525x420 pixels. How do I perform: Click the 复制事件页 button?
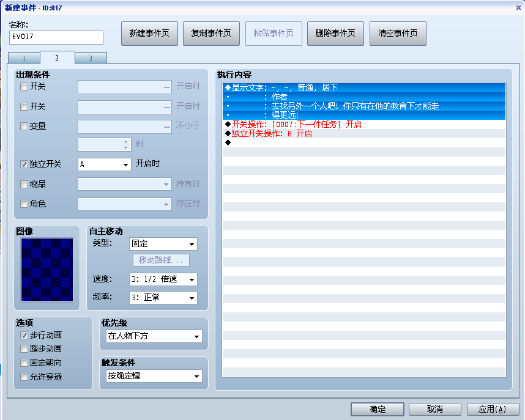click(x=211, y=33)
